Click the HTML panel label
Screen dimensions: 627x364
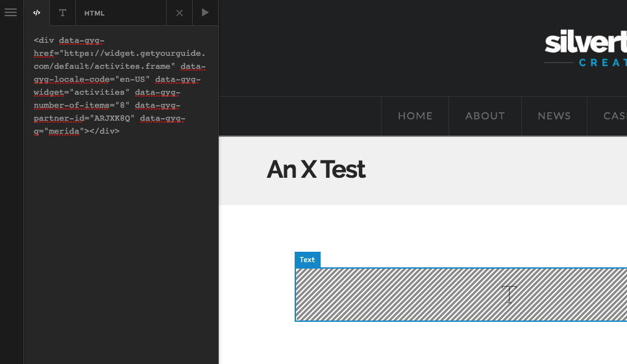94,13
